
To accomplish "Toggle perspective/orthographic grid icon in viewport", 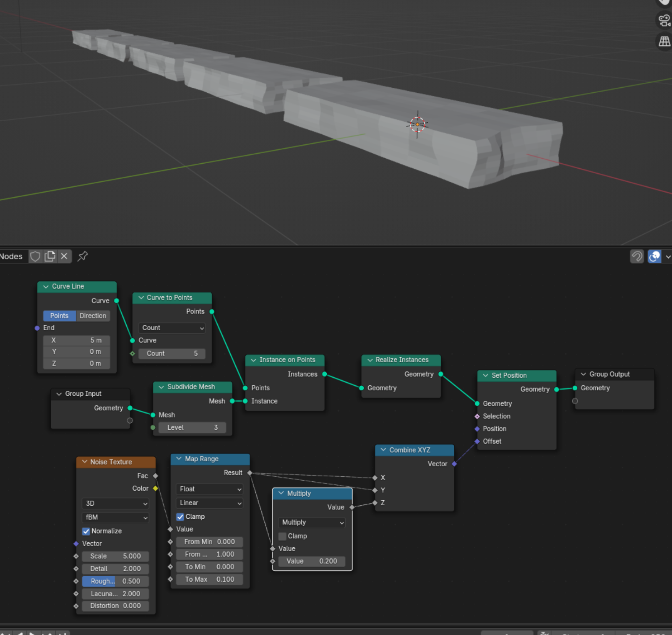I will click(664, 41).
